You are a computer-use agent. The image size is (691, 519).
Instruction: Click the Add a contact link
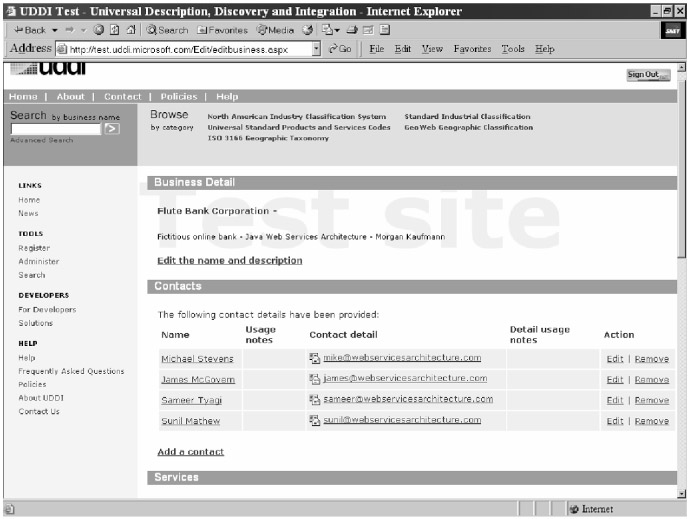pos(190,452)
